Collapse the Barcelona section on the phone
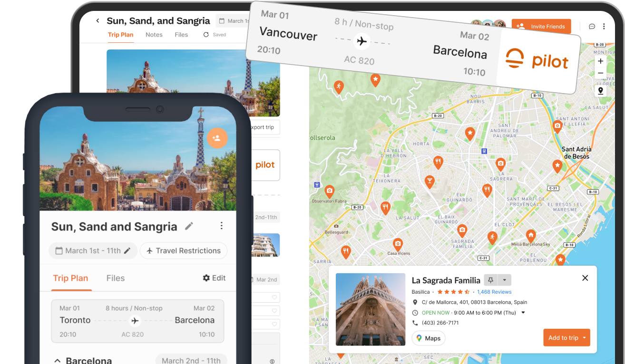Screen dimensions: 625x364 (58, 361)
